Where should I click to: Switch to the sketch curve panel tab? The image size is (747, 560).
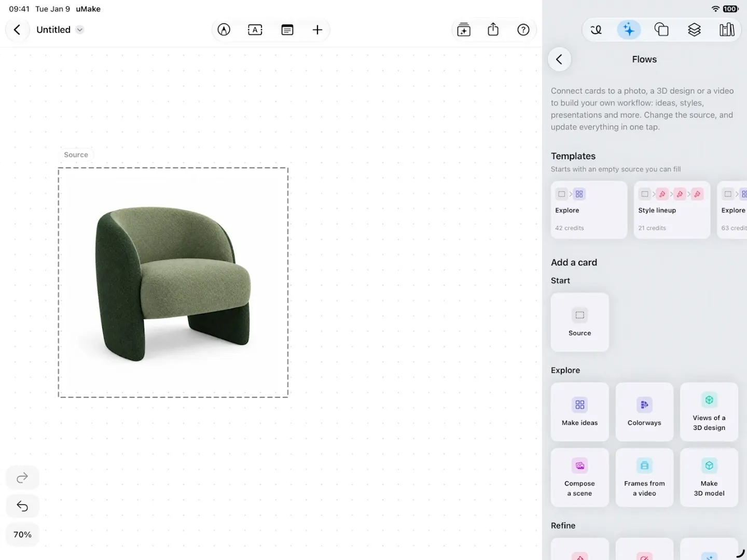point(596,30)
